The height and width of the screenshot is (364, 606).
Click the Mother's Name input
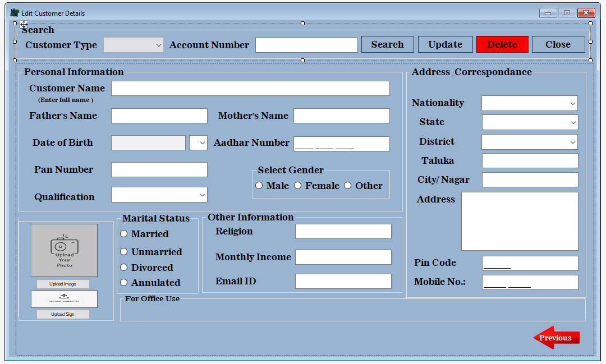tap(342, 116)
